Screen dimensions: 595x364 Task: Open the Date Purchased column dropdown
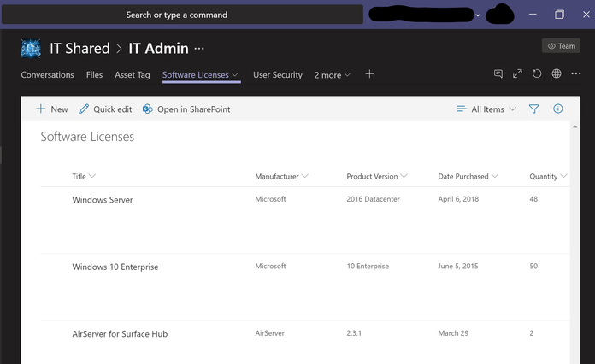tap(468, 177)
